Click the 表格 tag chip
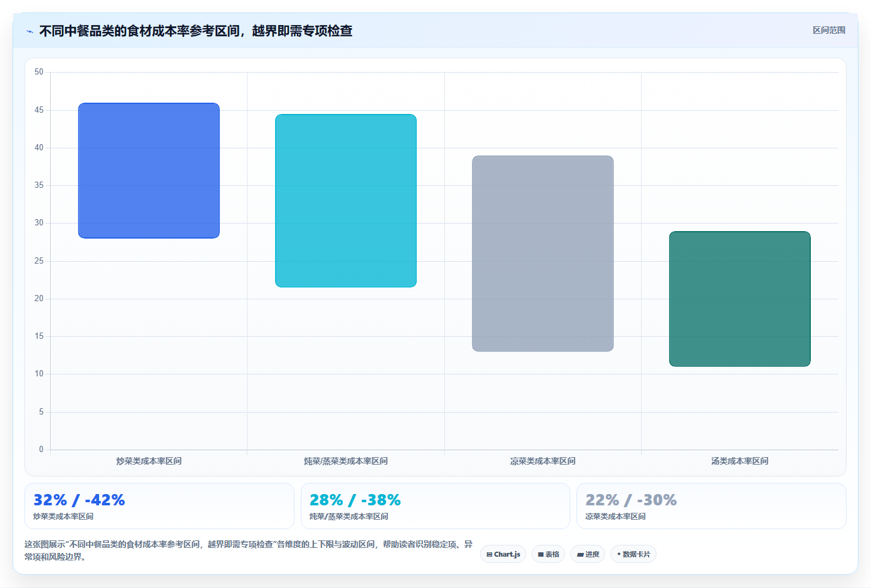 [x=548, y=554]
